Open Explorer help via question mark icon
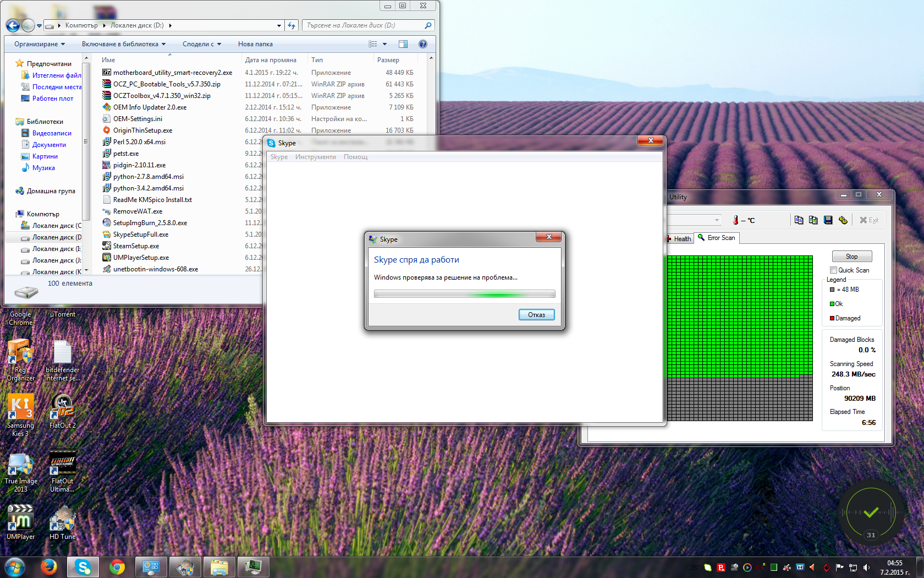Viewport: 924px width, 578px height. pos(423,44)
